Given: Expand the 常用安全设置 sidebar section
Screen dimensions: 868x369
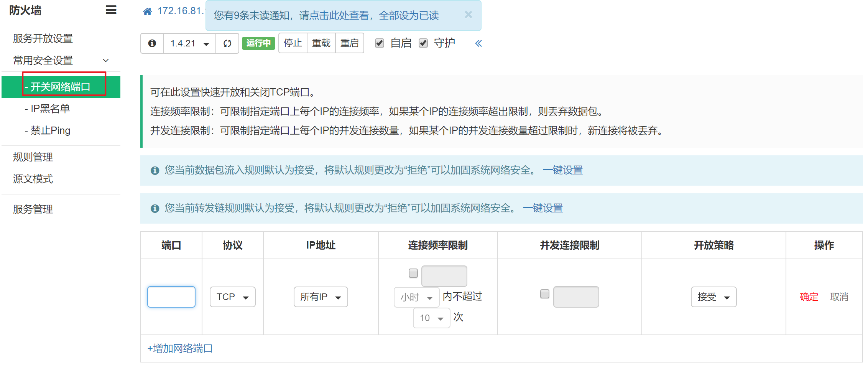Looking at the screenshot, I should pyautogui.click(x=61, y=61).
